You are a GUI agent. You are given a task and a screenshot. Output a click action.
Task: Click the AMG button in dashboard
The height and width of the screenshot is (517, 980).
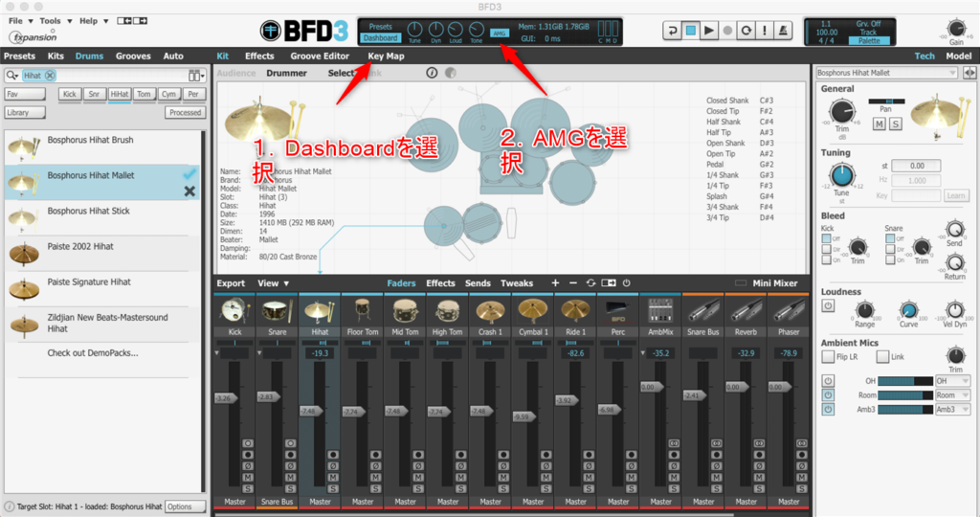(499, 33)
